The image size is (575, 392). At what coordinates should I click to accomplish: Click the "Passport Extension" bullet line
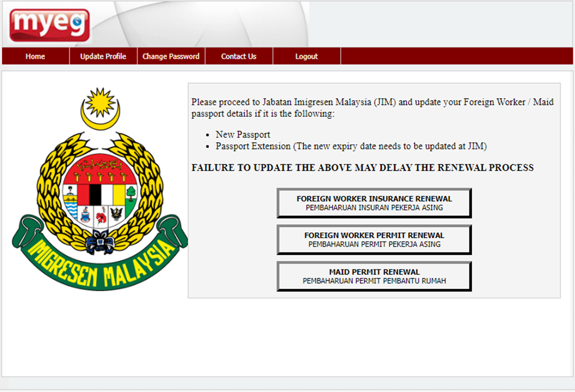(351, 146)
